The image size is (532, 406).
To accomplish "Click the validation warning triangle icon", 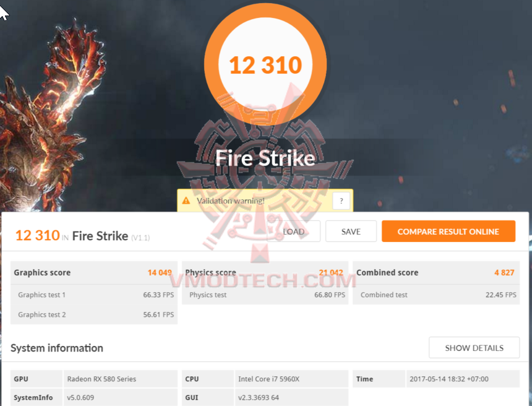I will click(186, 201).
